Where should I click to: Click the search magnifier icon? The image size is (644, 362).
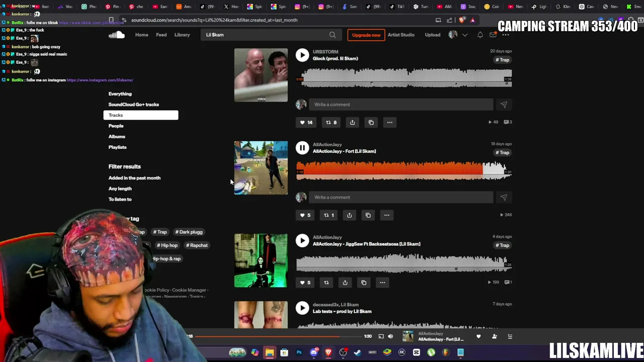(x=333, y=35)
